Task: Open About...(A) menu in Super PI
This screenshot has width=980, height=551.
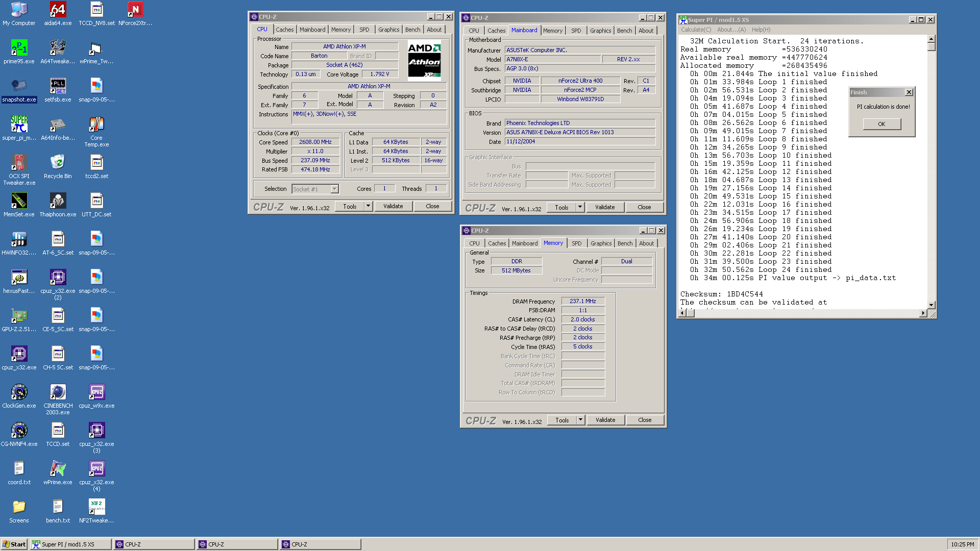Action: pos(731,30)
